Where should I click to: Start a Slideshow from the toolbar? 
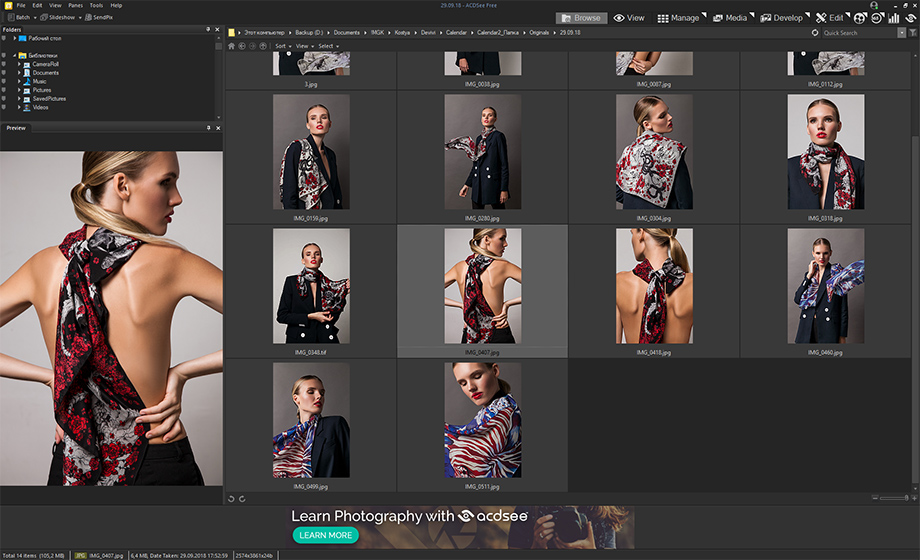pos(58,18)
